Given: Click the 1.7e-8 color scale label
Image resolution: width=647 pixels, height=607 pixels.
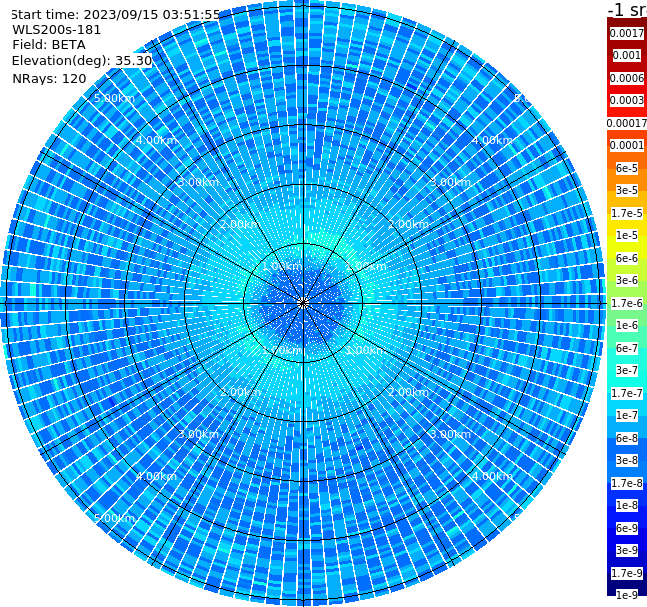Looking at the screenshot, I should (x=627, y=483).
